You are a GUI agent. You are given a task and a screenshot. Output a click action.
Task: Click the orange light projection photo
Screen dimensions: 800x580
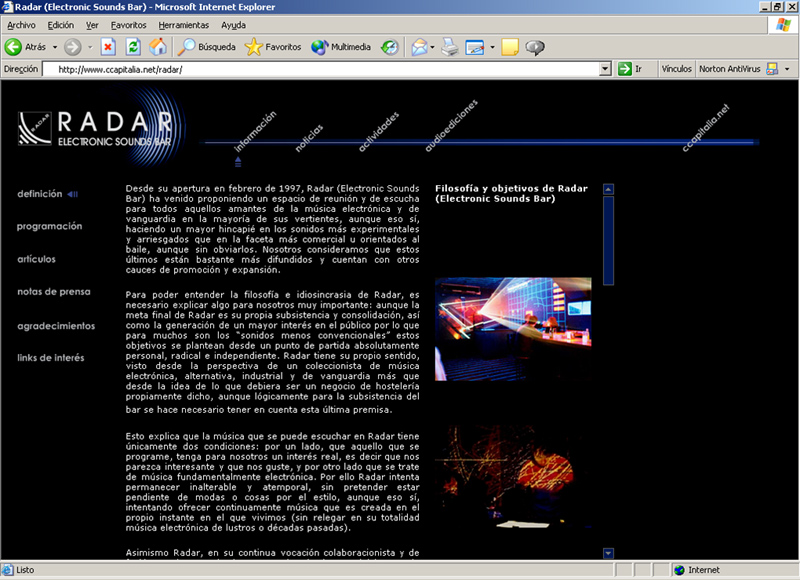click(513, 477)
